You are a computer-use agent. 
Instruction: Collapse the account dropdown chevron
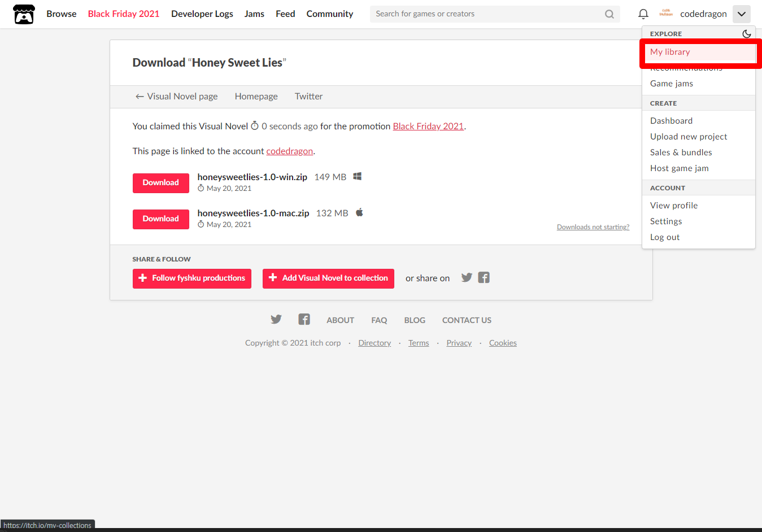pyautogui.click(x=742, y=14)
